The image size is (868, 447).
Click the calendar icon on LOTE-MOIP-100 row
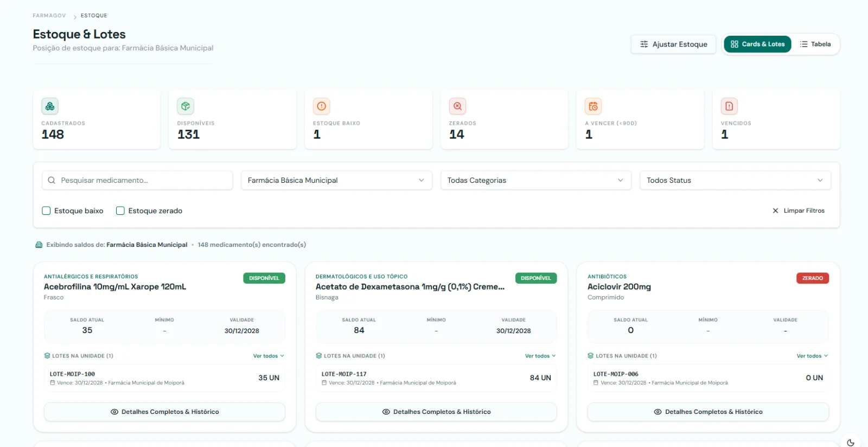click(53, 382)
